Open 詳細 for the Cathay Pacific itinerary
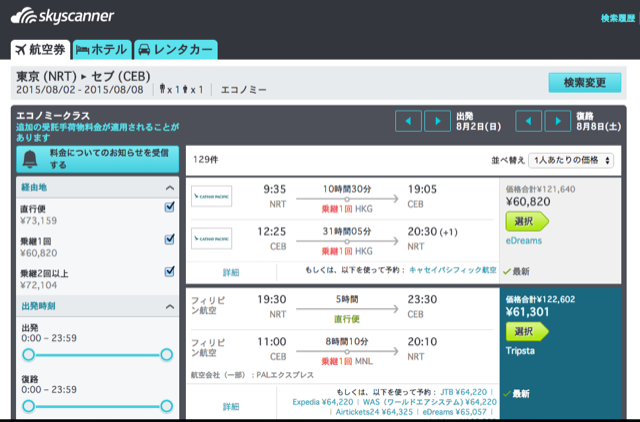 pos(231,273)
